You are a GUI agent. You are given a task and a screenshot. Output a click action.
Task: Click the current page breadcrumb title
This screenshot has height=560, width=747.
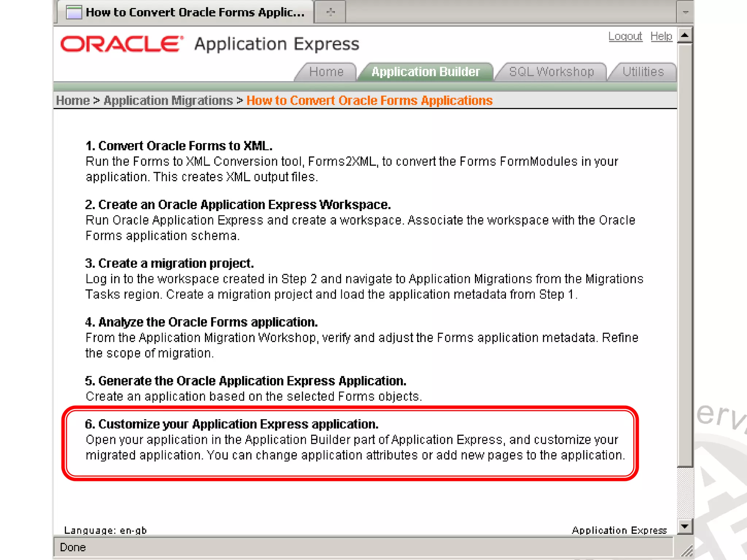[369, 101]
